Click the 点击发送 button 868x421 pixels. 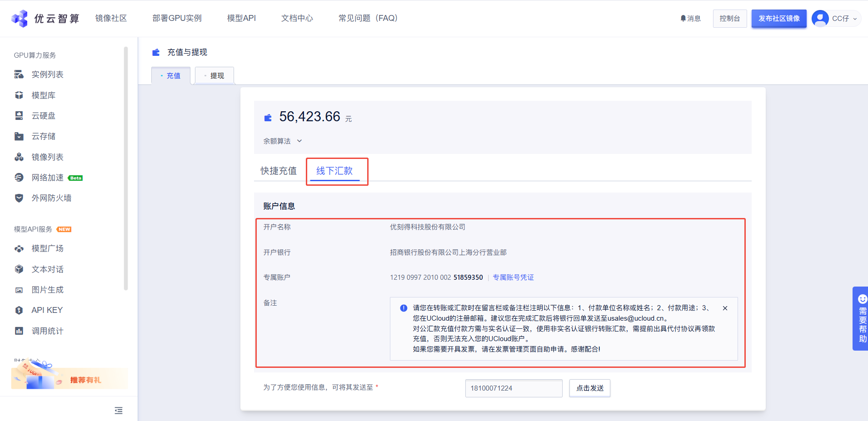coord(590,388)
